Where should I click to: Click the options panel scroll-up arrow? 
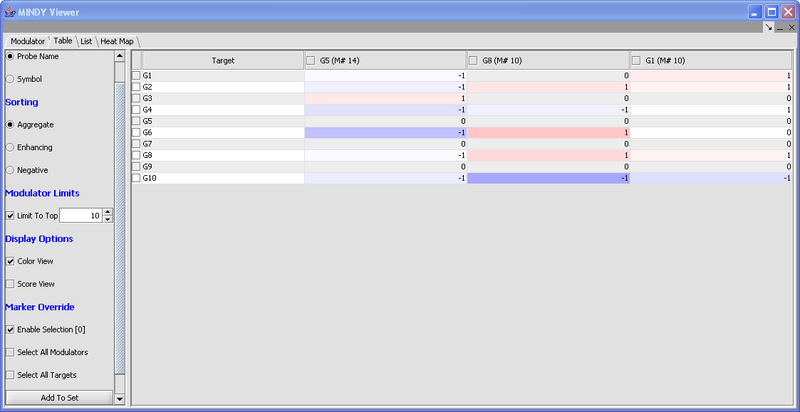[120, 56]
